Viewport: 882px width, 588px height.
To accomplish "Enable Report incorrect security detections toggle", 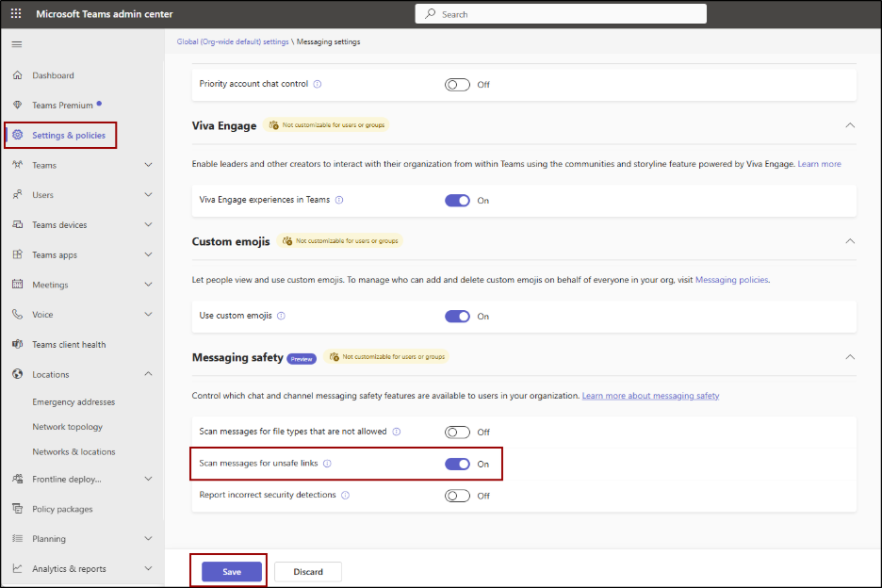I will click(x=457, y=496).
